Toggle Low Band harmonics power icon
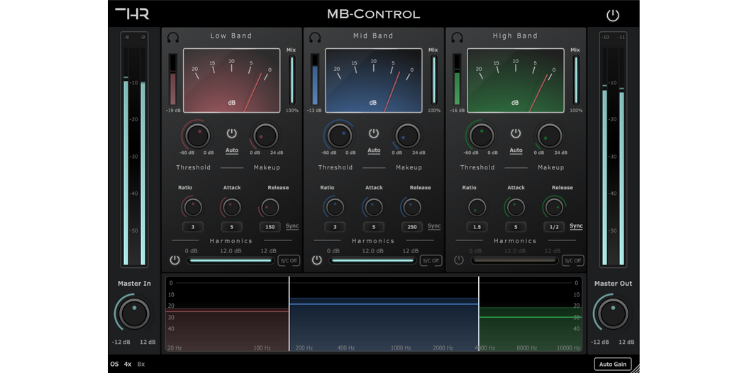748x373 pixels. 175,260
